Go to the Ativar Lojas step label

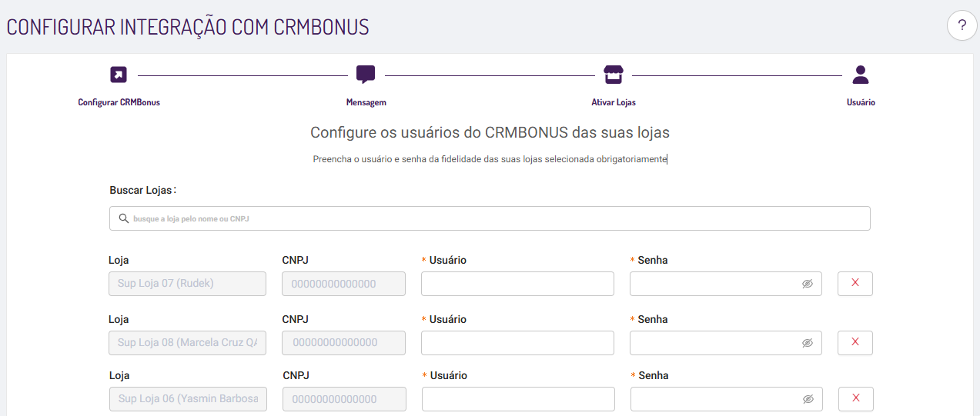tap(614, 102)
